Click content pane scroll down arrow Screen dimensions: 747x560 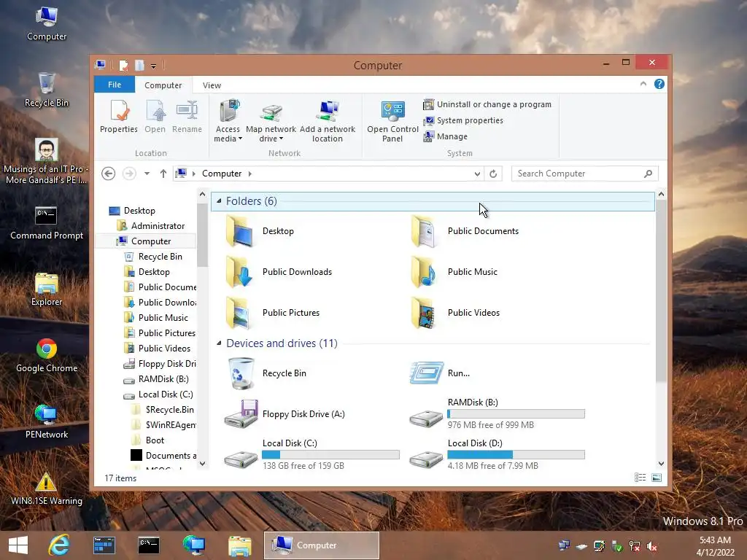click(x=661, y=463)
